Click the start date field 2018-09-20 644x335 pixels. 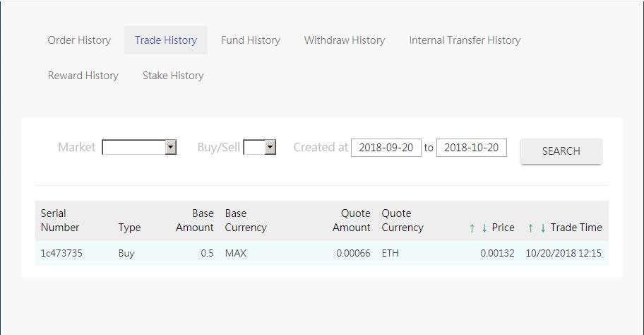386,148
